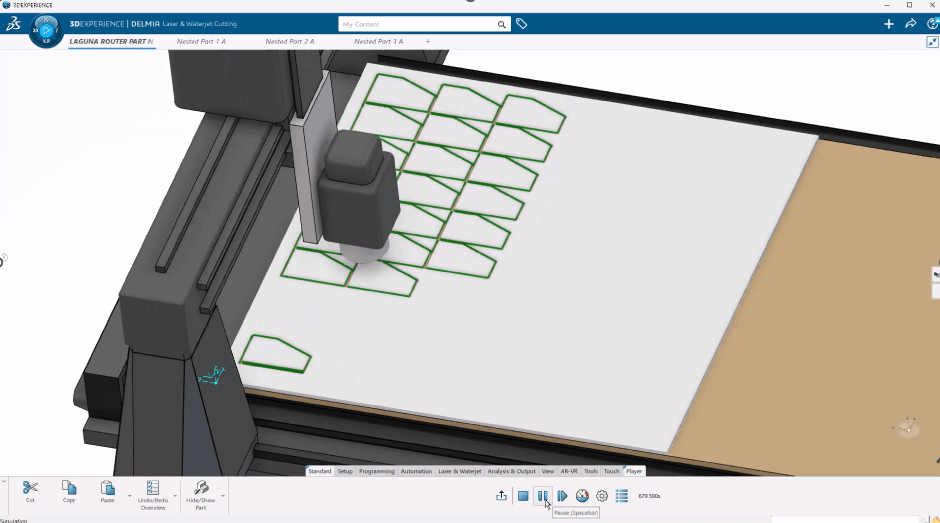The image size is (940, 523).
Task: Switch to Nested Part 3 A tab
Action: (x=379, y=41)
